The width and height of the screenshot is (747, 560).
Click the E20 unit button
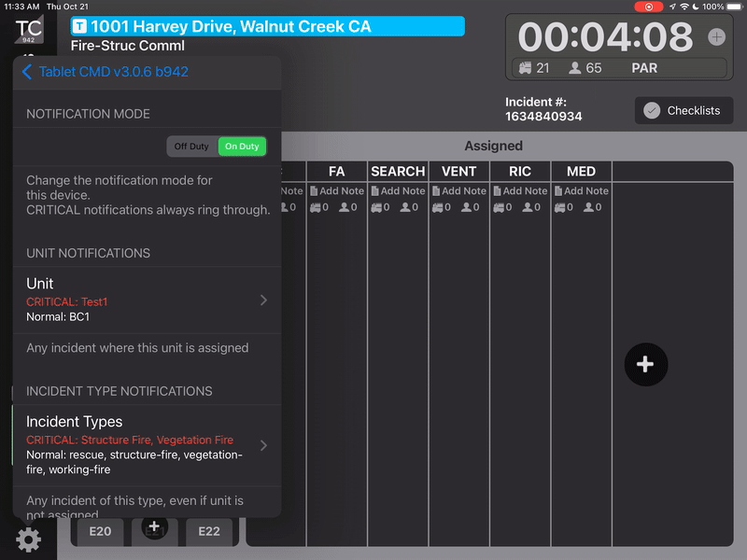[x=100, y=532]
